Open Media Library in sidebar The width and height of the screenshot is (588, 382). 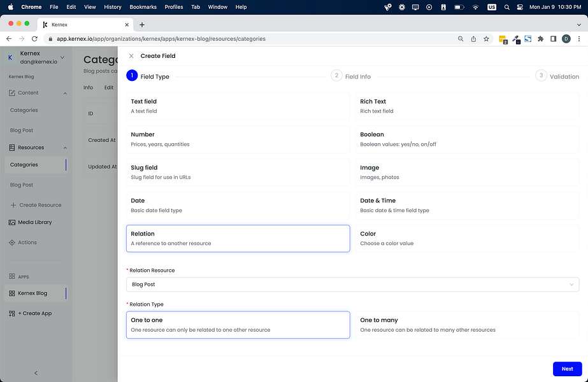pos(35,222)
